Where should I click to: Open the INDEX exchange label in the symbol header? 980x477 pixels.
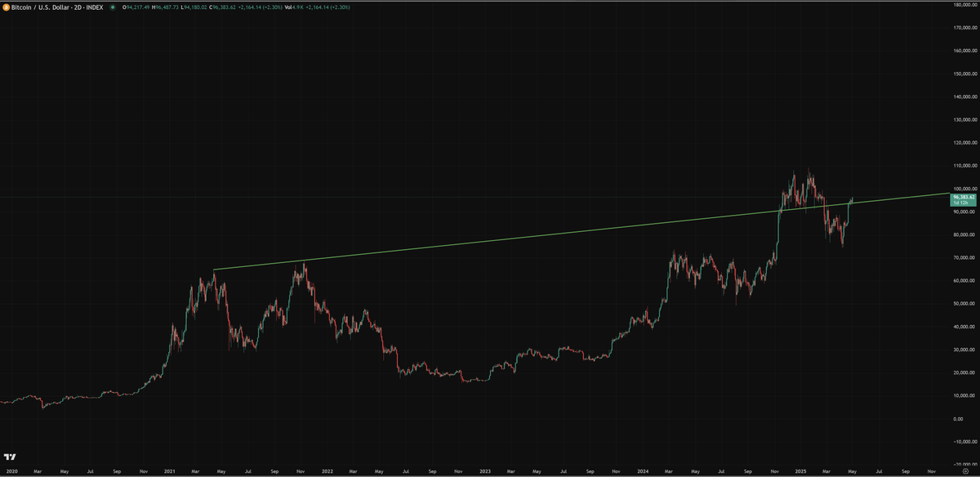coord(93,8)
